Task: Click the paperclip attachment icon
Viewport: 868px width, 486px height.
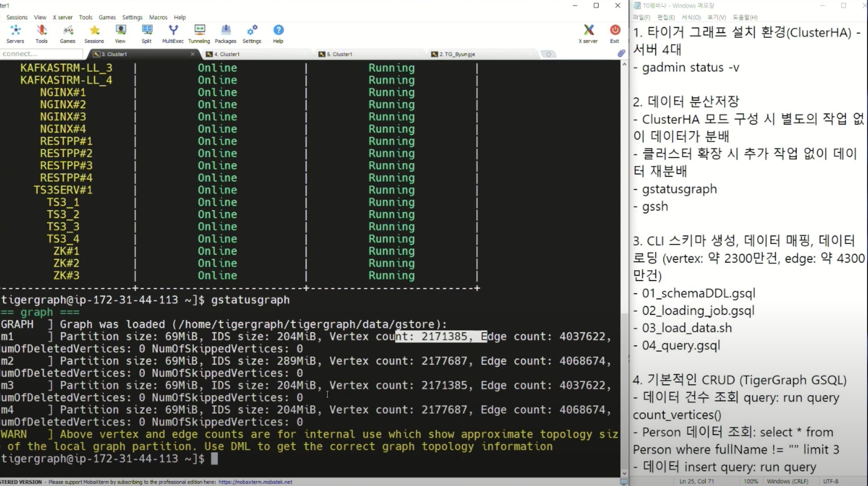Action: tap(621, 53)
